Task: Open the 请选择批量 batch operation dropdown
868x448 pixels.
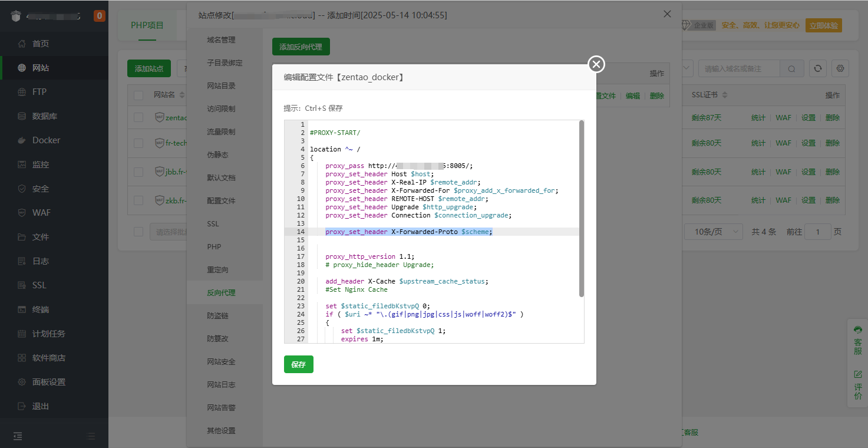Action: (169, 232)
